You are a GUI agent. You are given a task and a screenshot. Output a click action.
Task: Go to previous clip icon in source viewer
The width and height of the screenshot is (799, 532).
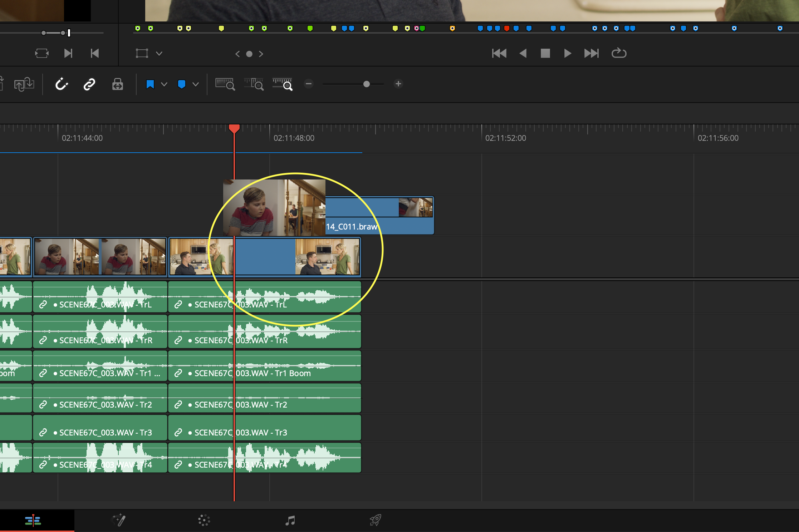click(x=94, y=54)
